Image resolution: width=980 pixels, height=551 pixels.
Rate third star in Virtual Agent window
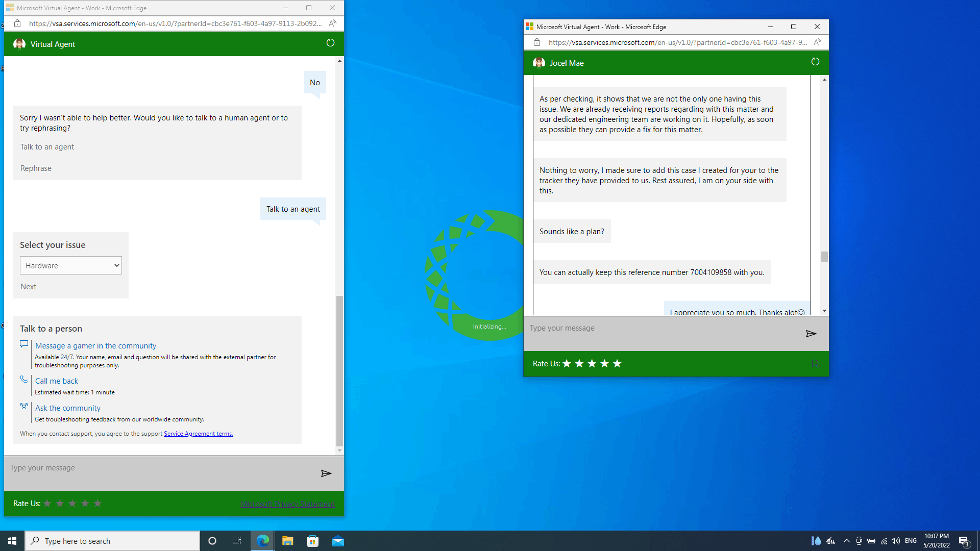click(72, 503)
